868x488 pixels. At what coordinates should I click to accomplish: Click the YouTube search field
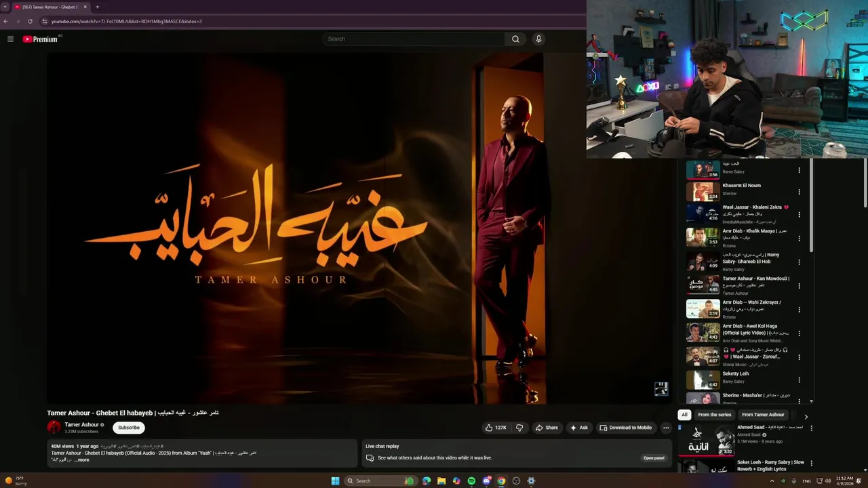[x=414, y=39]
